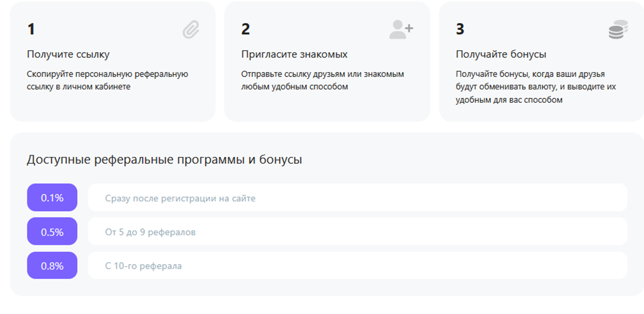
Task: Click the step number 2
Action: pos(245,30)
